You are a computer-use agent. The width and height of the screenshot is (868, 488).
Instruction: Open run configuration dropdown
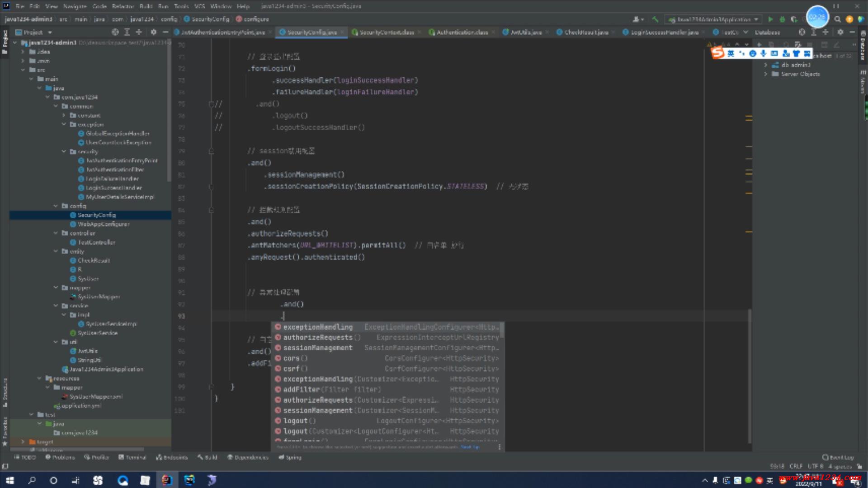click(713, 19)
